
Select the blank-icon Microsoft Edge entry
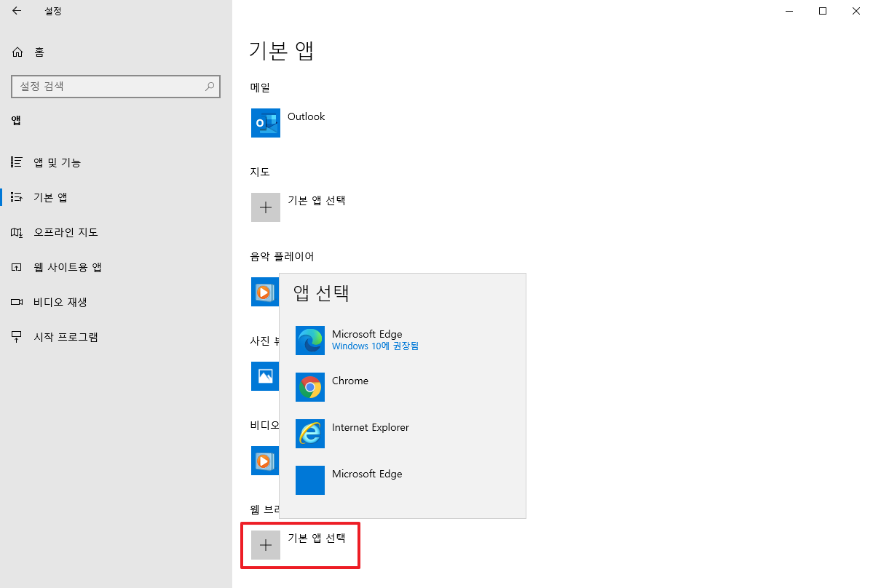[x=310, y=480]
